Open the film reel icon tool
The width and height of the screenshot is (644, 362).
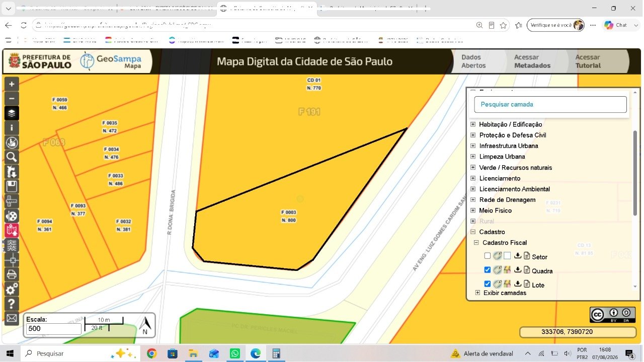pos(12,216)
